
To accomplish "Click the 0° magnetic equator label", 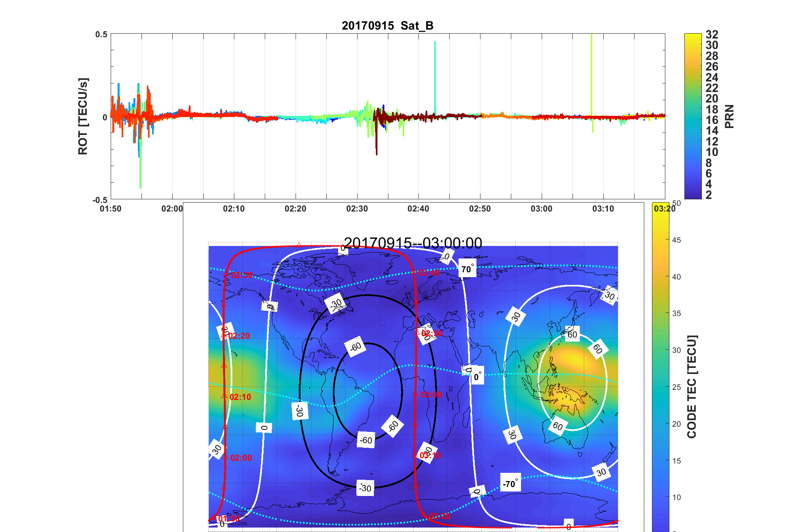I will [x=478, y=376].
